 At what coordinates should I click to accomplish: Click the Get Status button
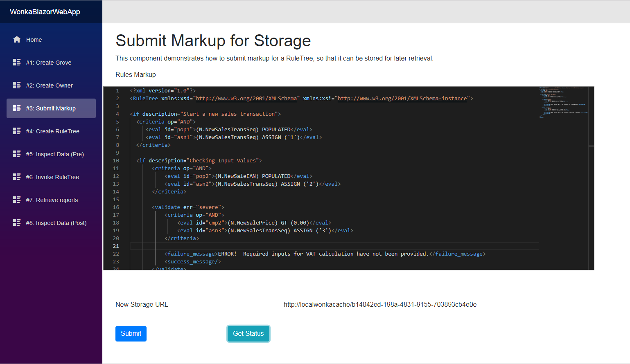click(248, 334)
